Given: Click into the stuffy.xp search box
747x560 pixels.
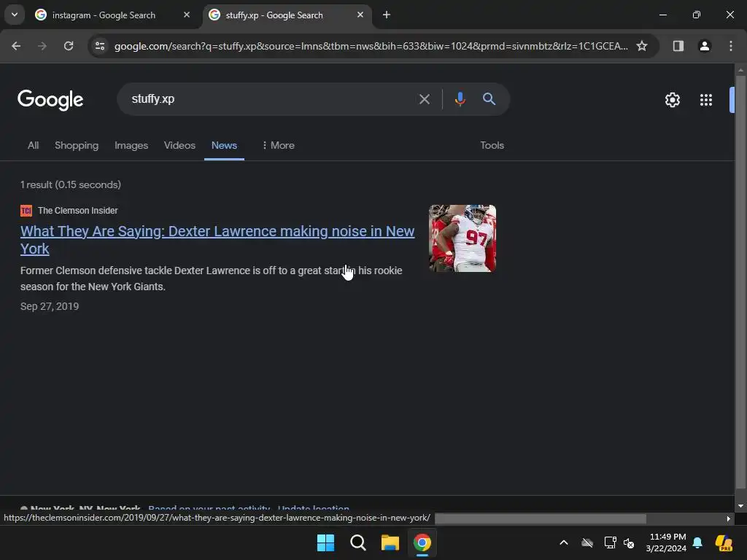Looking at the screenshot, I should click(267, 99).
